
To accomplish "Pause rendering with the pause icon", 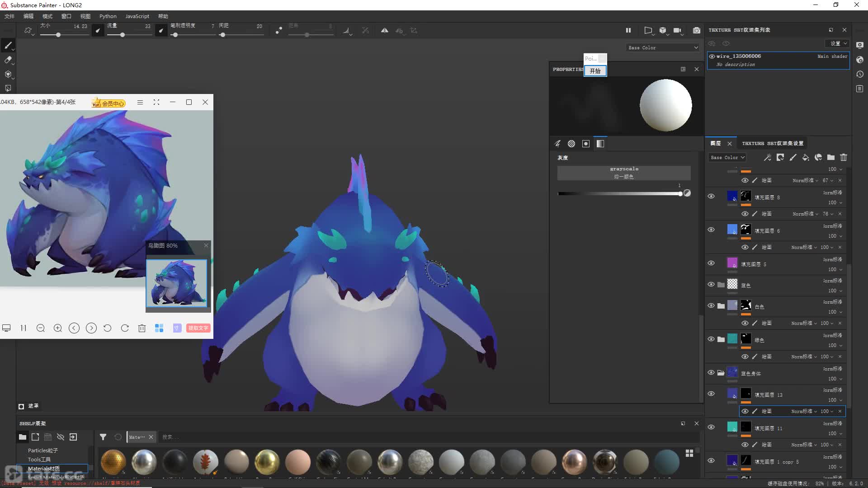I will [x=628, y=30].
